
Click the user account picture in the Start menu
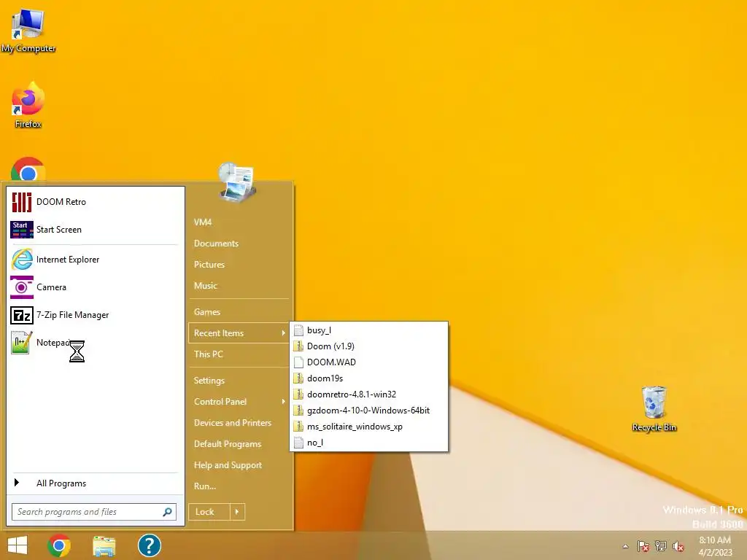point(237,182)
